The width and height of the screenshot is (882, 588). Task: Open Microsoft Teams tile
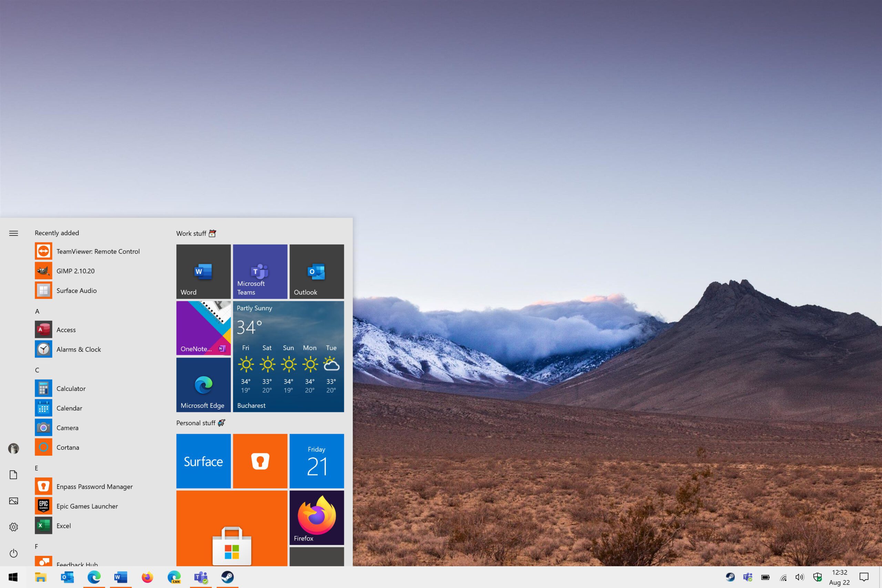(x=260, y=271)
